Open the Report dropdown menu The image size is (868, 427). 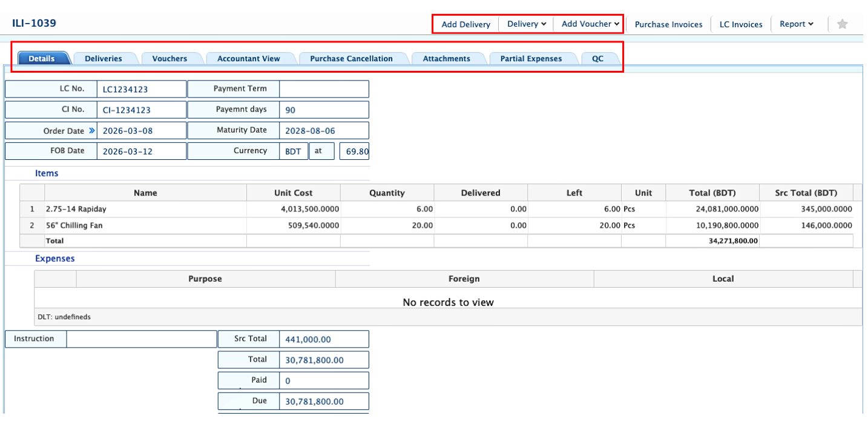796,24
